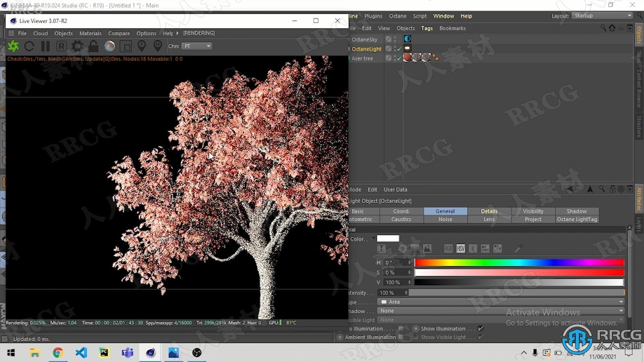The width and height of the screenshot is (644, 362).
Task: Toggle Ambient Illumination checkbox
Action: pos(401,337)
